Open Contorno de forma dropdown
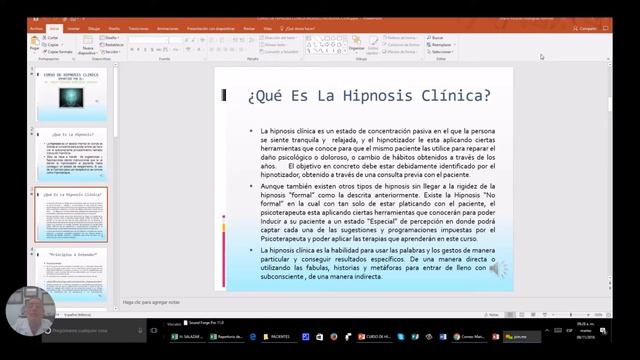 coord(402,44)
